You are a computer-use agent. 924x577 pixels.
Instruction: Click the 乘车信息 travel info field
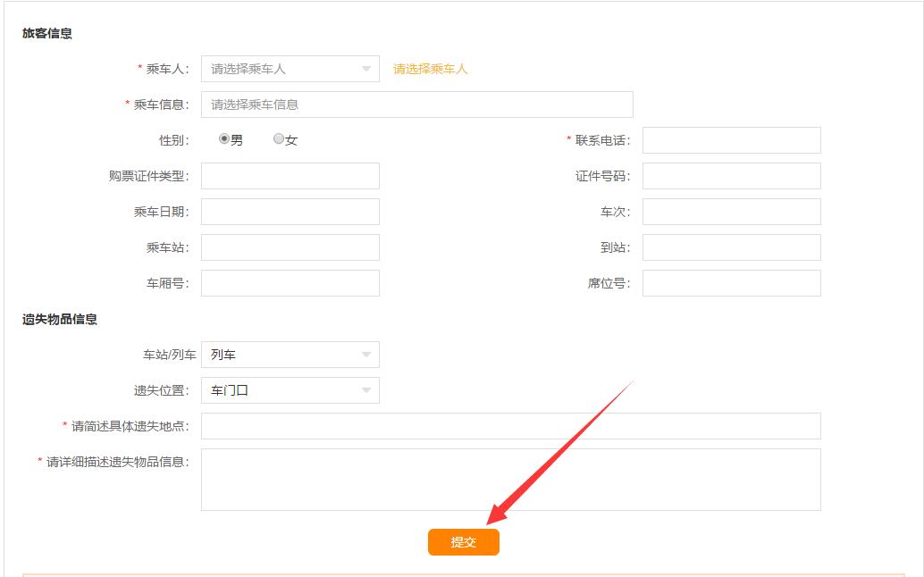pos(418,104)
